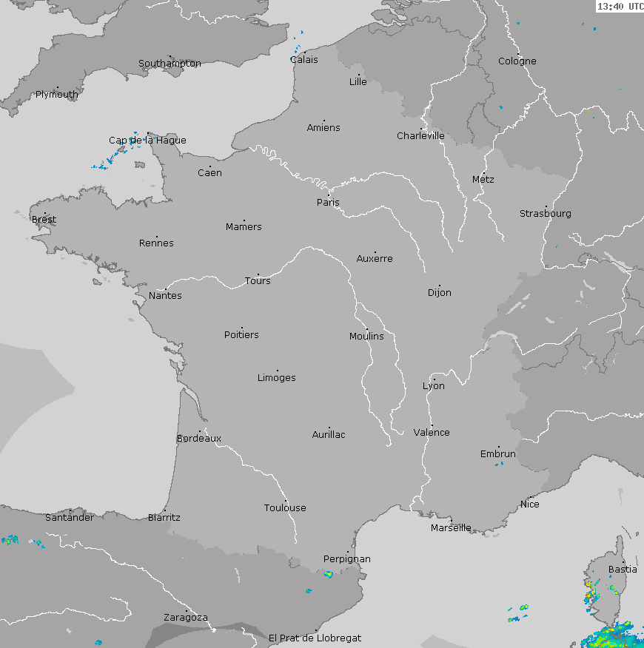This screenshot has height=648, width=644.
Task: Click the Bordeaux city label
Action: tap(199, 439)
